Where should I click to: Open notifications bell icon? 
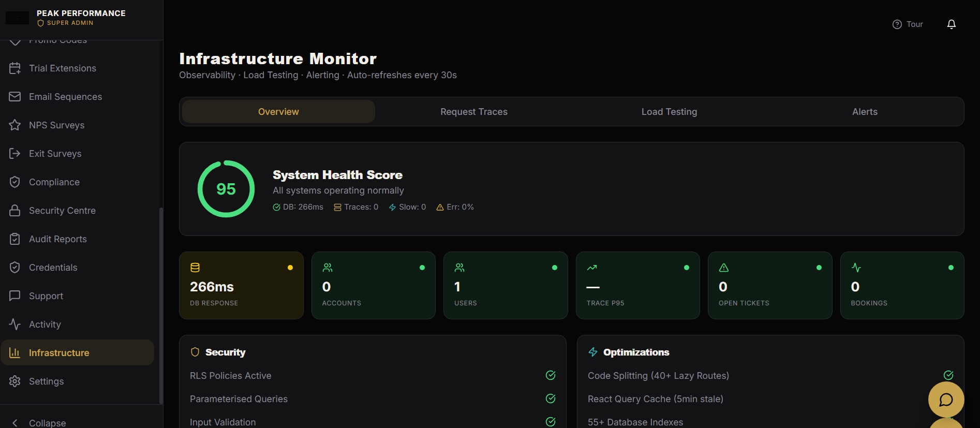click(x=952, y=24)
